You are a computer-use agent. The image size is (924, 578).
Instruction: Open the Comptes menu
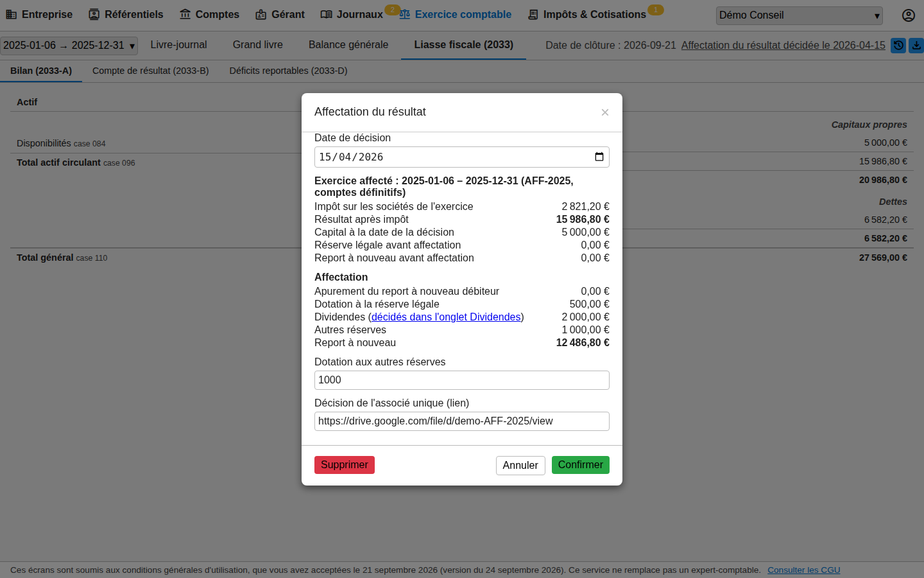(209, 14)
